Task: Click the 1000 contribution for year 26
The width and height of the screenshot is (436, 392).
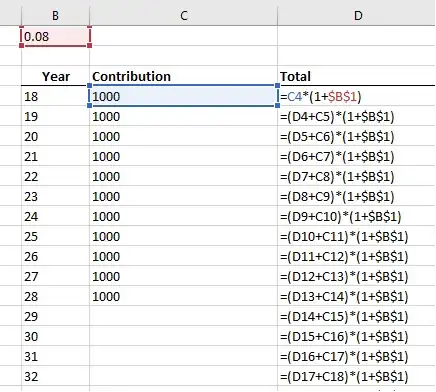Action: [184, 256]
